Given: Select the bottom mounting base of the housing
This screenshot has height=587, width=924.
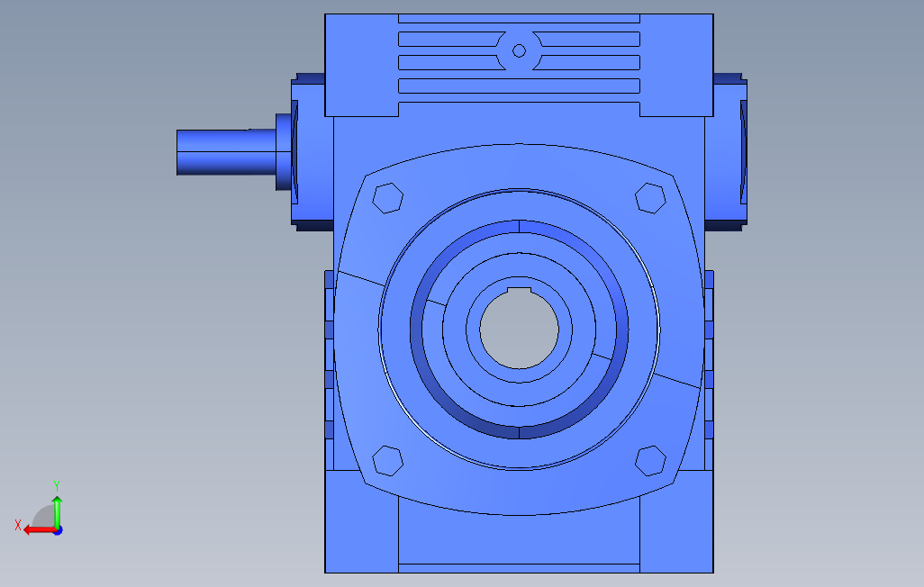Looking at the screenshot, I should [x=519, y=533].
